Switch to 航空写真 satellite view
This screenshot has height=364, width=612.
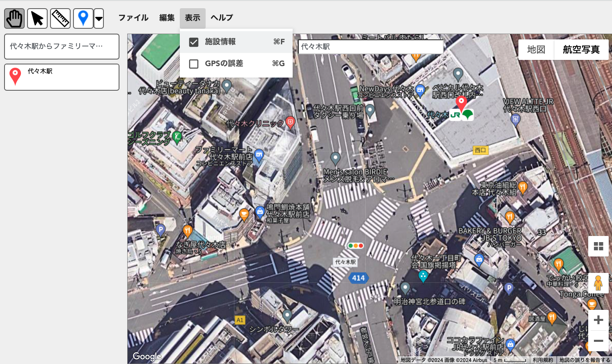[581, 50]
